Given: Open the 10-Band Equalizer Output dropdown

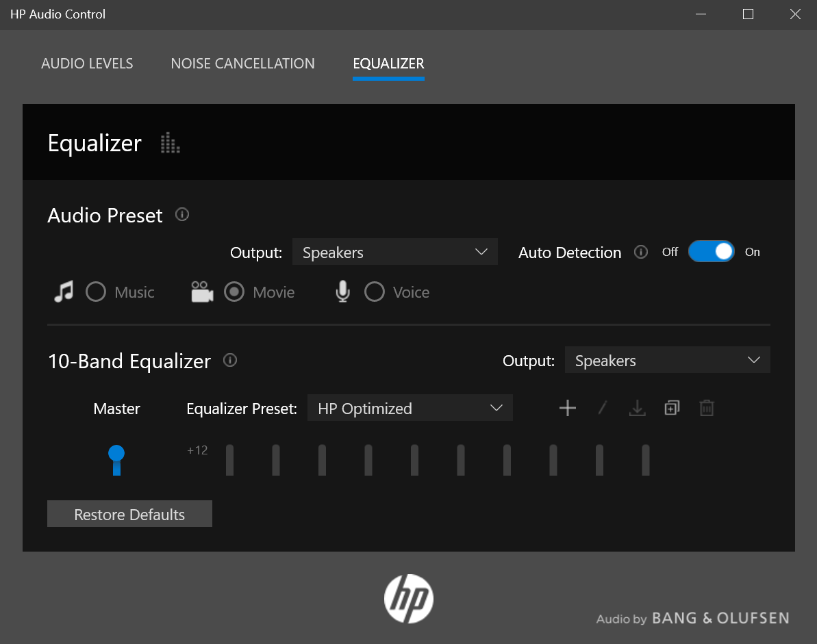Looking at the screenshot, I should pos(667,360).
